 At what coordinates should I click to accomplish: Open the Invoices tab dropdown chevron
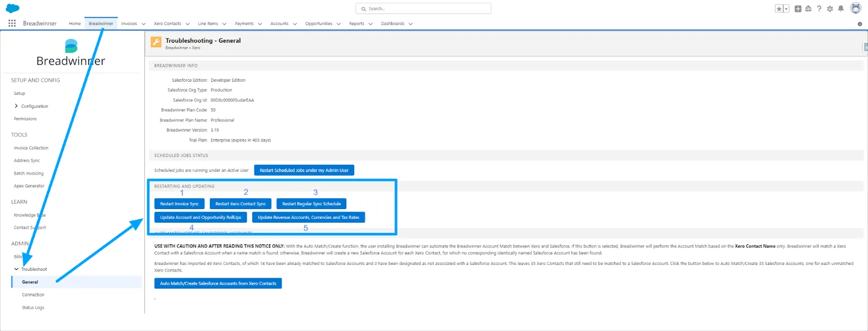(x=144, y=24)
